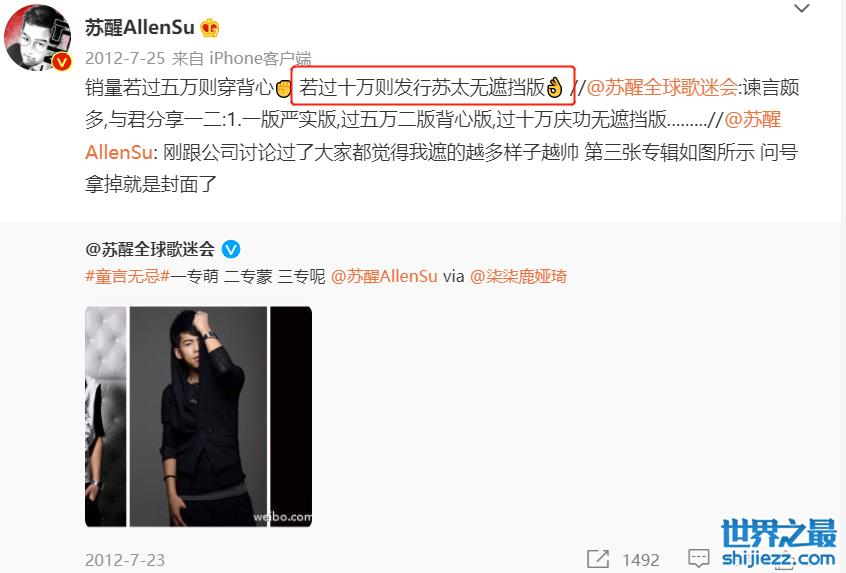Screen dimensions: 846x573
Task: Open the 2012-7-23 original post date
Action: (125, 560)
